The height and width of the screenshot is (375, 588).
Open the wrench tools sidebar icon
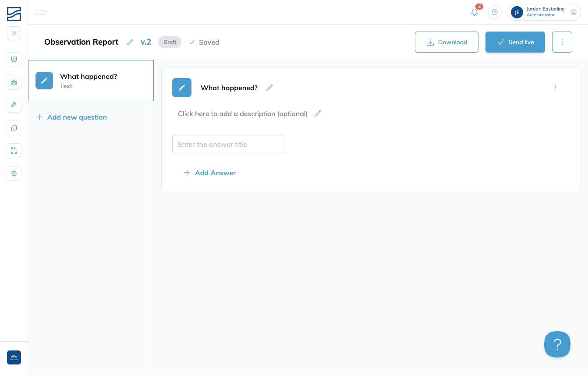coord(14,105)
